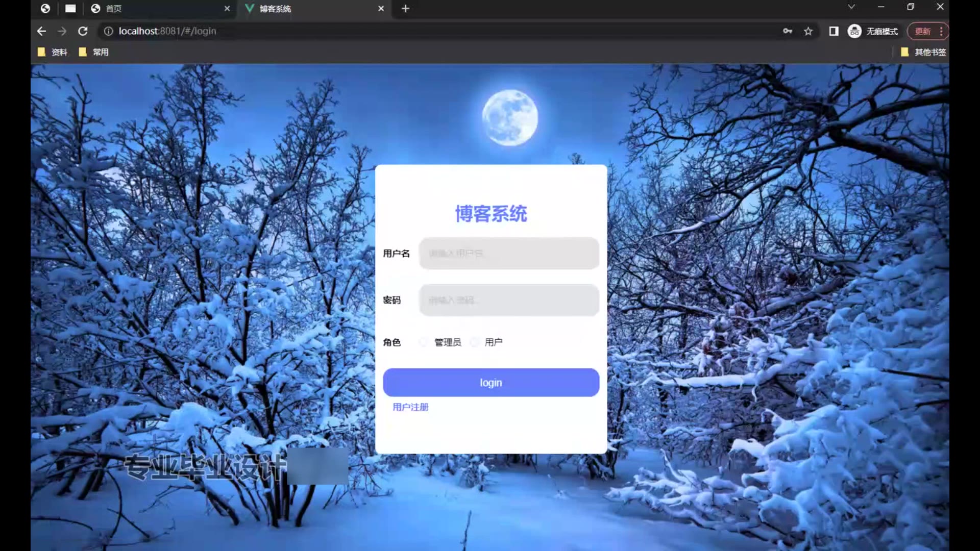This screenshot has height=551, width=980.
Task: Close the 博客系统 tab
Action: pyautogui.click(x=381, y=9)
